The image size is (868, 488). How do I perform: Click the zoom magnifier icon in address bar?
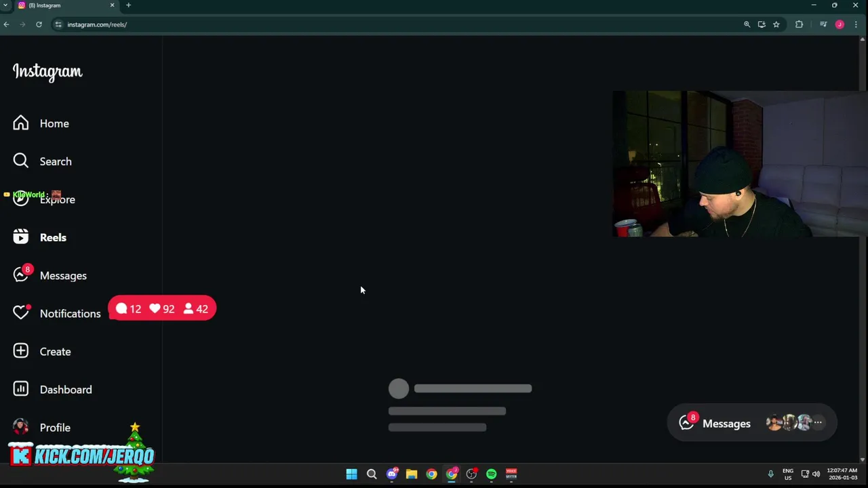click(x=747, y=24)
